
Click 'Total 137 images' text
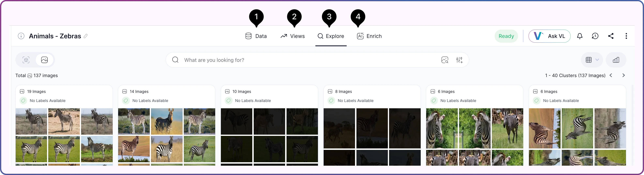tap(36, 75)
